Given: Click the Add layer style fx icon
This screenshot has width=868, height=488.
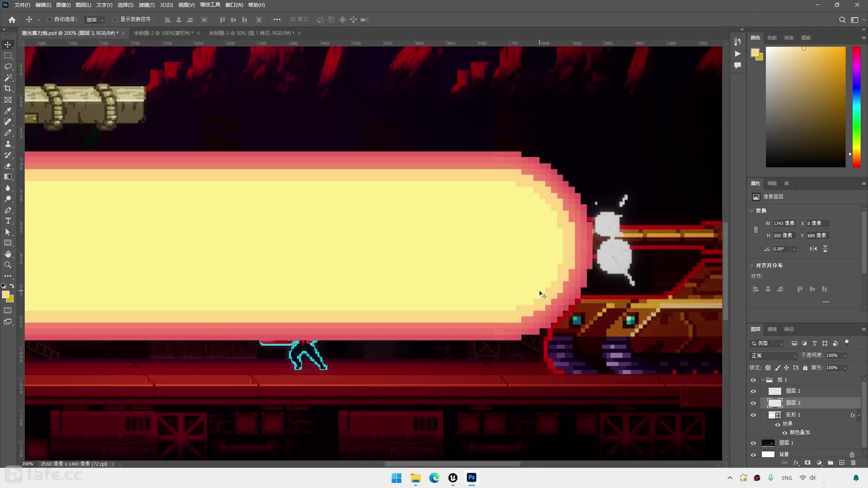Looking at the screenshot, I should coord(796,463).
